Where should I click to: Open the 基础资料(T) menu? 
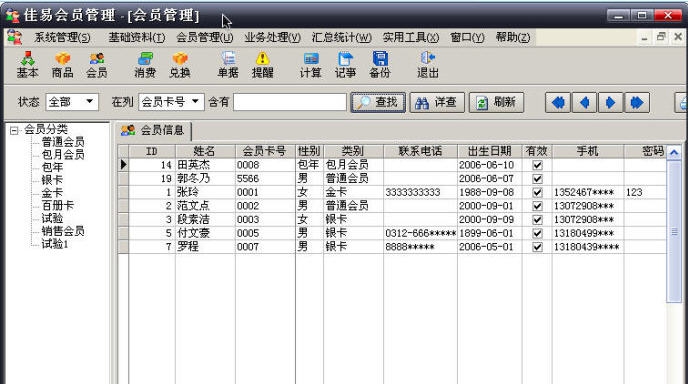(137, 37)
